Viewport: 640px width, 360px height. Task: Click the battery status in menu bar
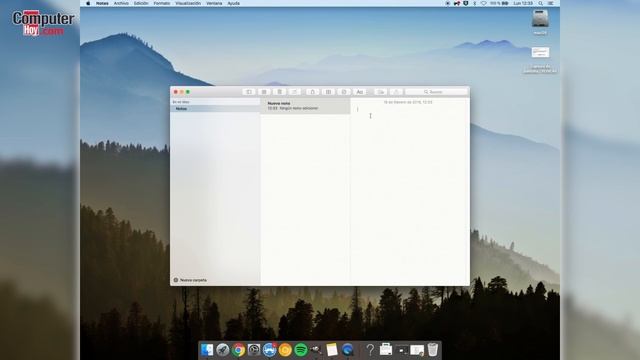(499, 3)
